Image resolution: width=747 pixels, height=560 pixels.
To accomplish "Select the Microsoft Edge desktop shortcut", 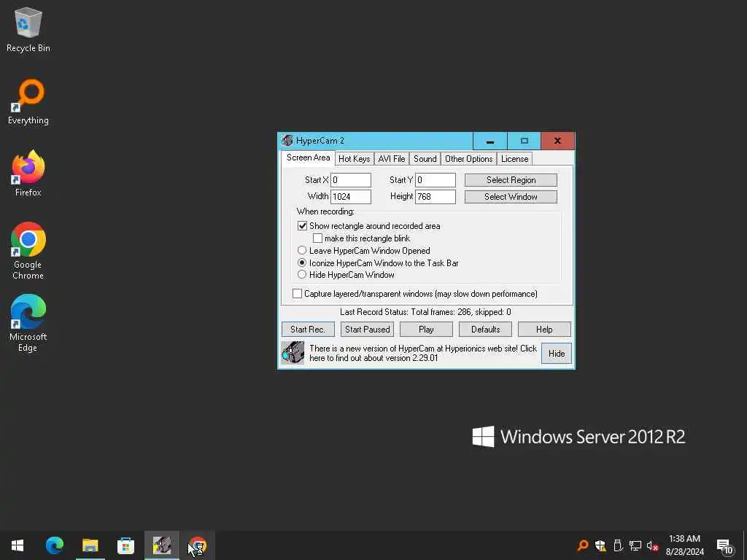I will (x=28, y=323).
